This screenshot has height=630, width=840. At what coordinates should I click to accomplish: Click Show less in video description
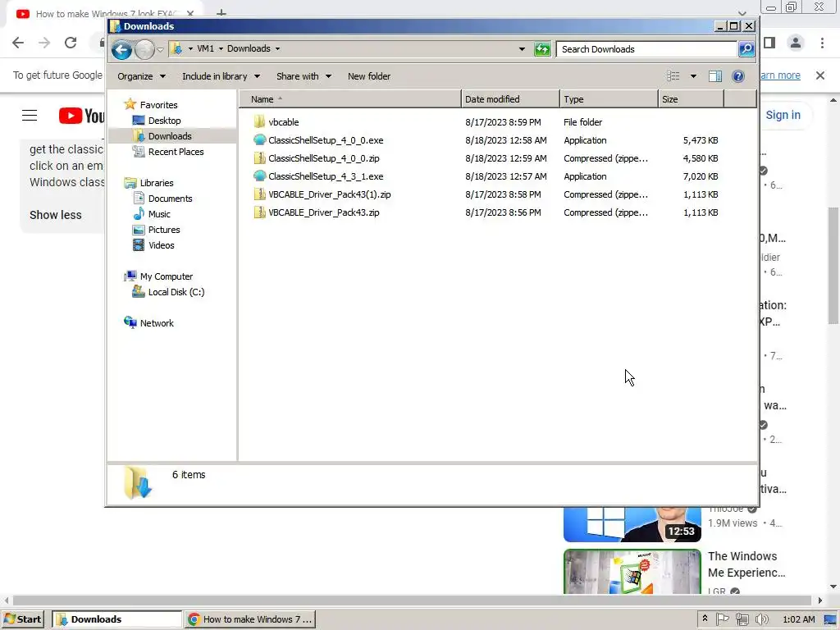tap(56, 215)
